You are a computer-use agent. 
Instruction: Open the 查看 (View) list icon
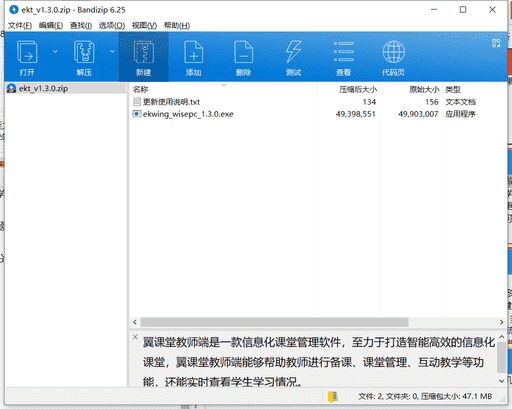coord(343,52)
